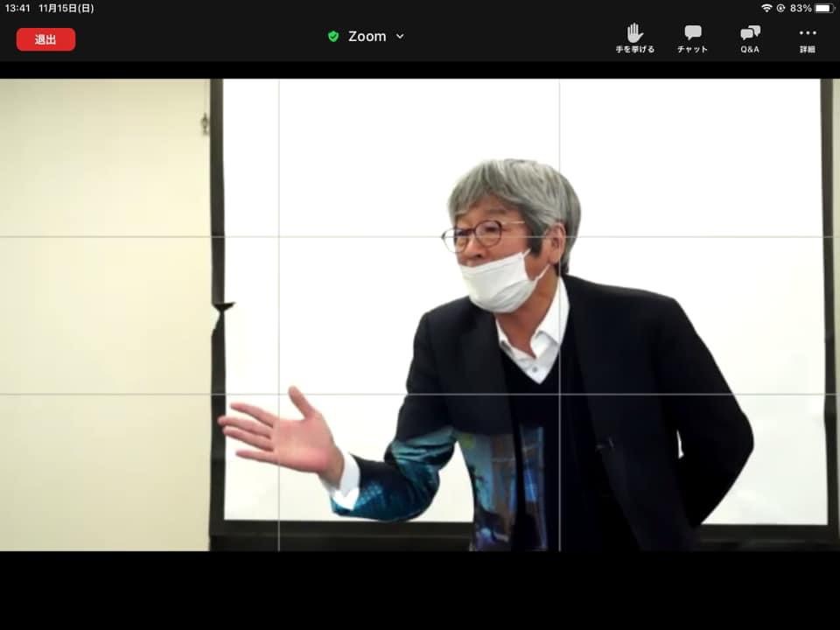Raise hand with 手を挙げる icon

635,38
